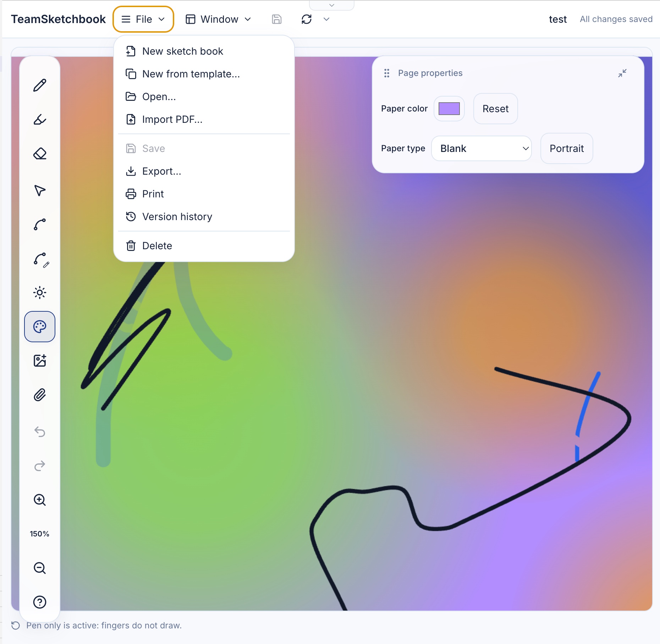Choose Save in File menu
This screenshot has height=644, width=660.
204,148
